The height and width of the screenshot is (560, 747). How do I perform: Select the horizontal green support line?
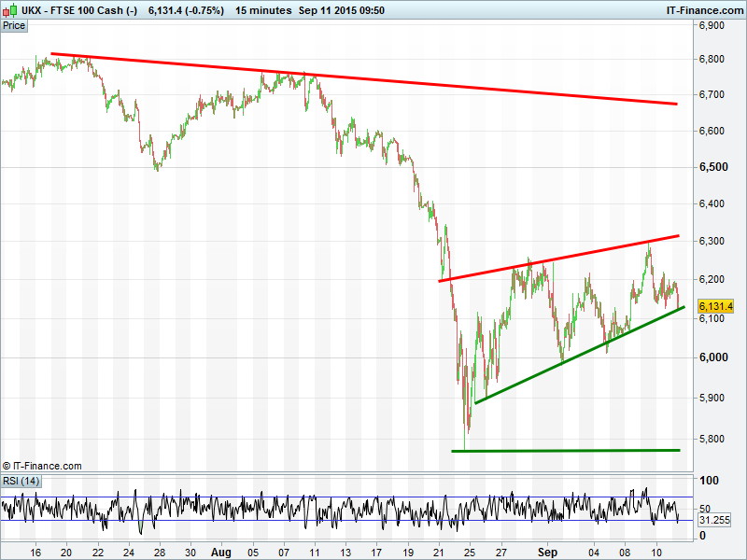click(x=565, y=451)
